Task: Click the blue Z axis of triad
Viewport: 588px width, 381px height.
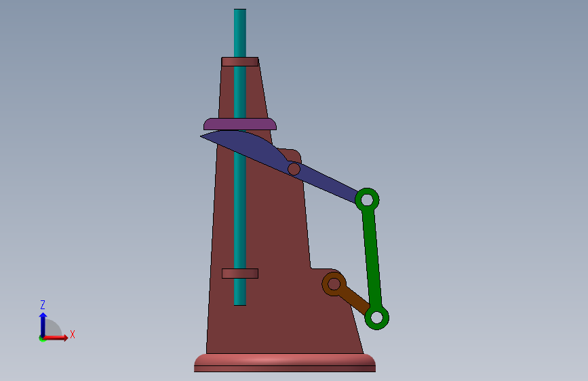Action: [43, 324]
